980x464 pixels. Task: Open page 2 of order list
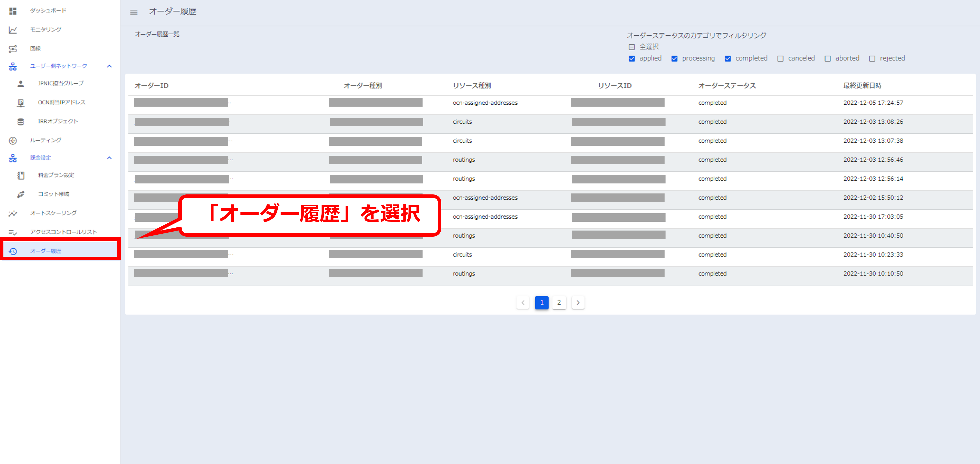559,303
